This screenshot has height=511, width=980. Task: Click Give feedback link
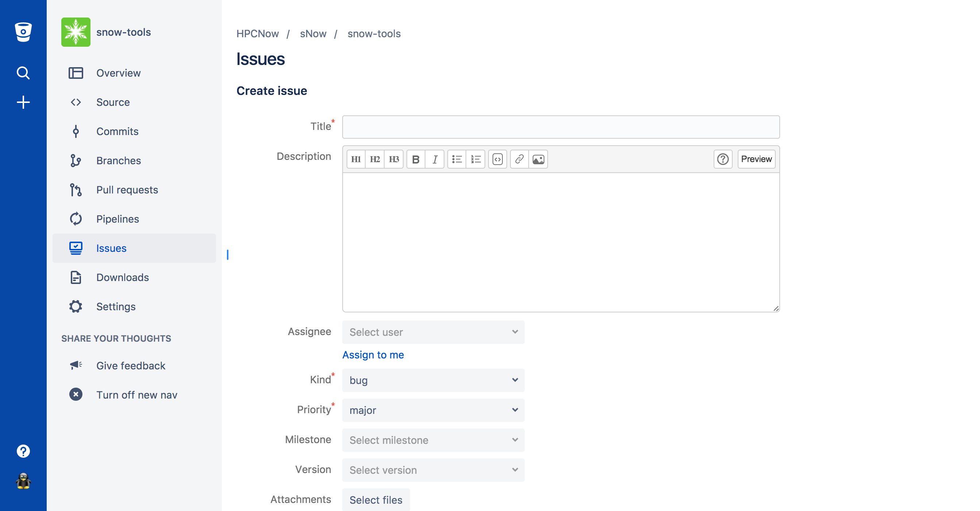pyautogui.click(x=131, y=365)
